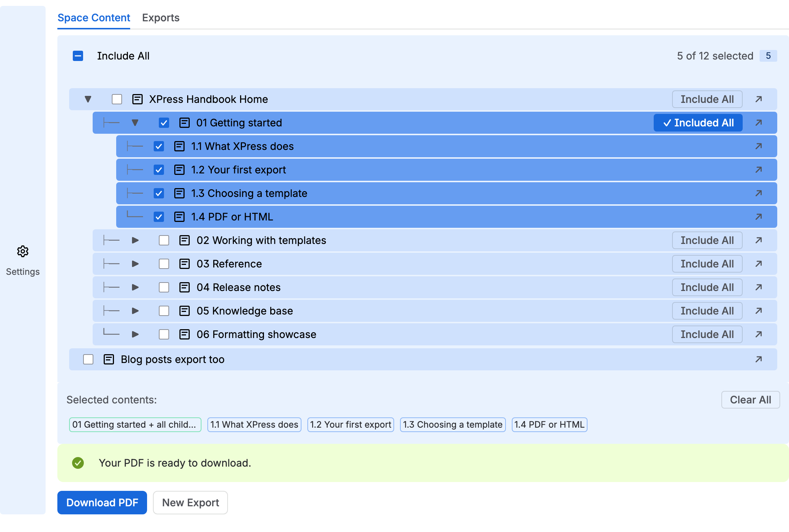This screenshot has height=532, width=789.
Task: Click the green PDF ready checkmark icon
Action: 78,463
